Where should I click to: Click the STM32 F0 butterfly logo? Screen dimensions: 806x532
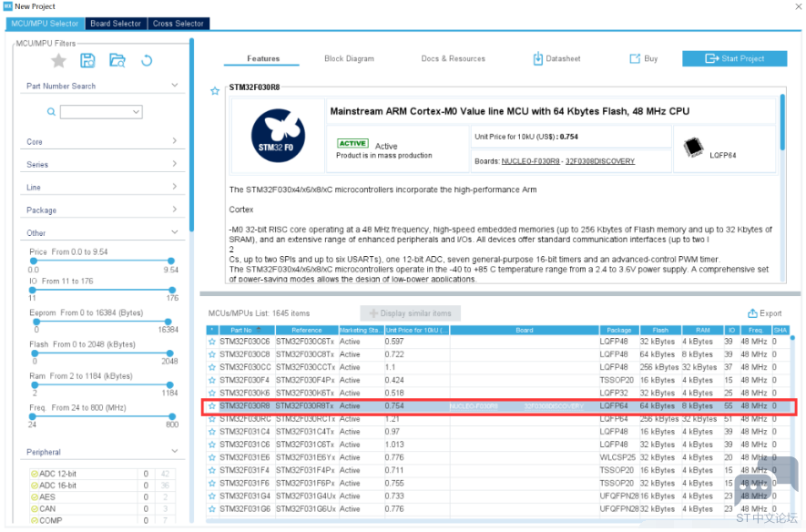point(278,136)
